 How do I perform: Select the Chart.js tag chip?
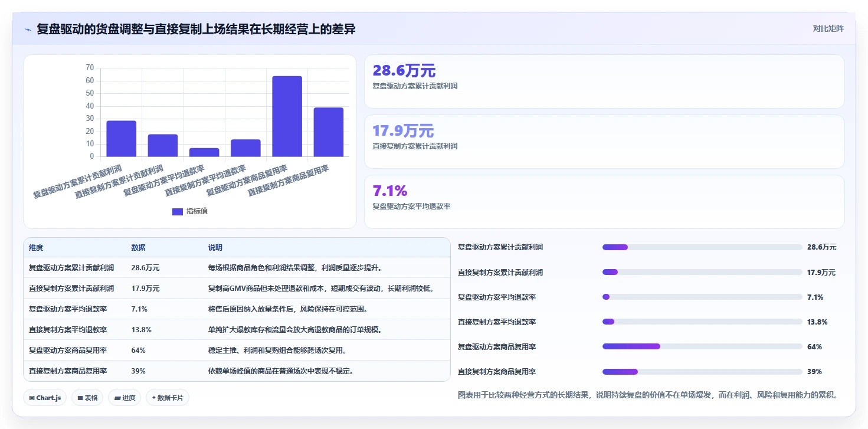tap(45, 398)
